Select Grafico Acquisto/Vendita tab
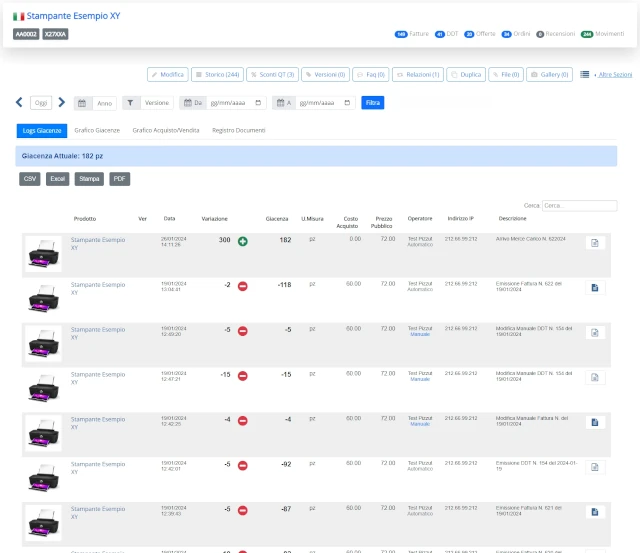The width and height of the screenshot is (640, 553). click(166, 130)
